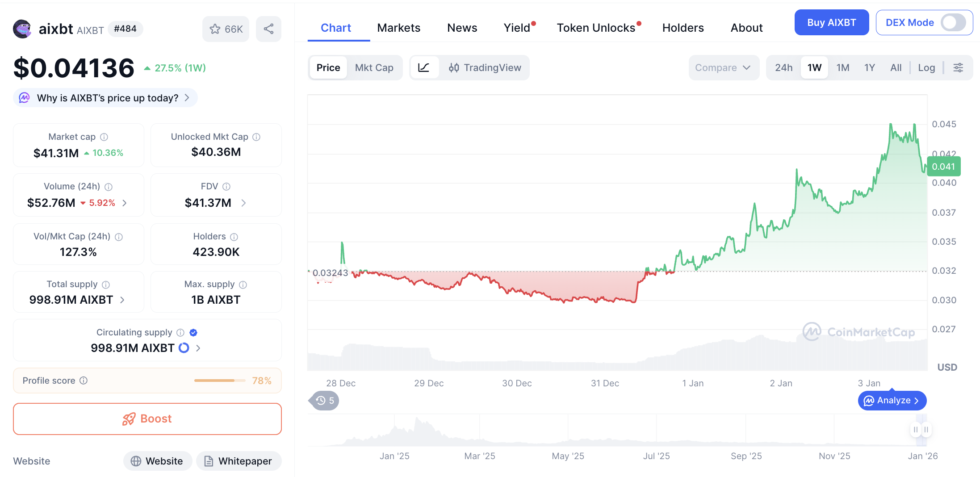Viewport: 980px width, 477px height.
Task: Select the line chart view icon
Action: [x=423, y=67]
